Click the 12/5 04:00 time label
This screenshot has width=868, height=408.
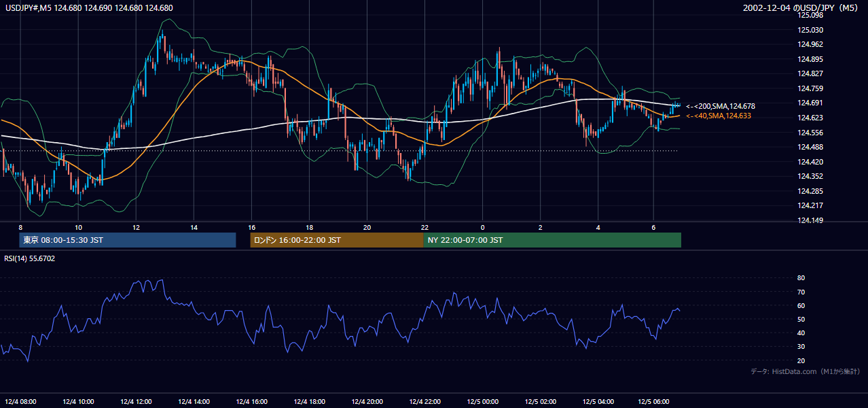(598, 401)
